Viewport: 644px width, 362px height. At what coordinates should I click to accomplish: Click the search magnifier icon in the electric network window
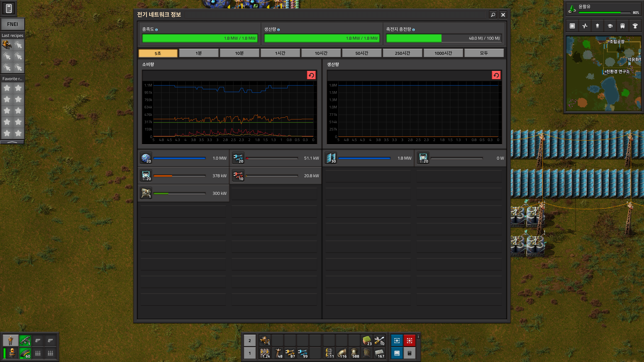pos(493,15)
